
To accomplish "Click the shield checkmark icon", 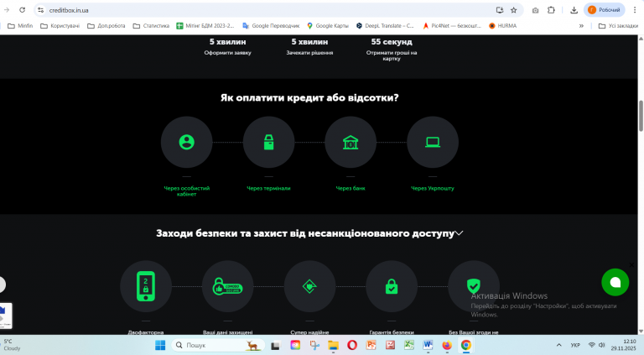I will [474, 285].
